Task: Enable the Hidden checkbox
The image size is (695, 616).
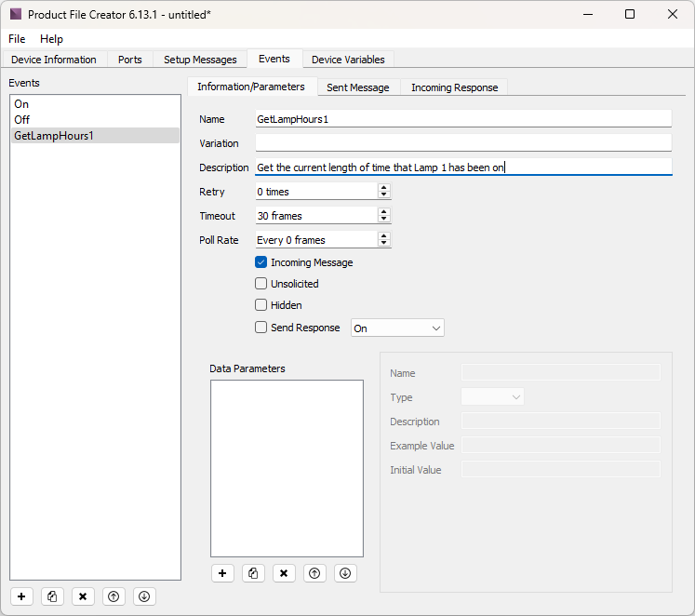Action: (x=261, y=305)
